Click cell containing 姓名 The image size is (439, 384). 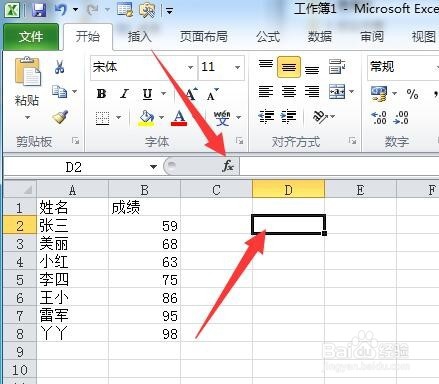[x=73, y=208]
